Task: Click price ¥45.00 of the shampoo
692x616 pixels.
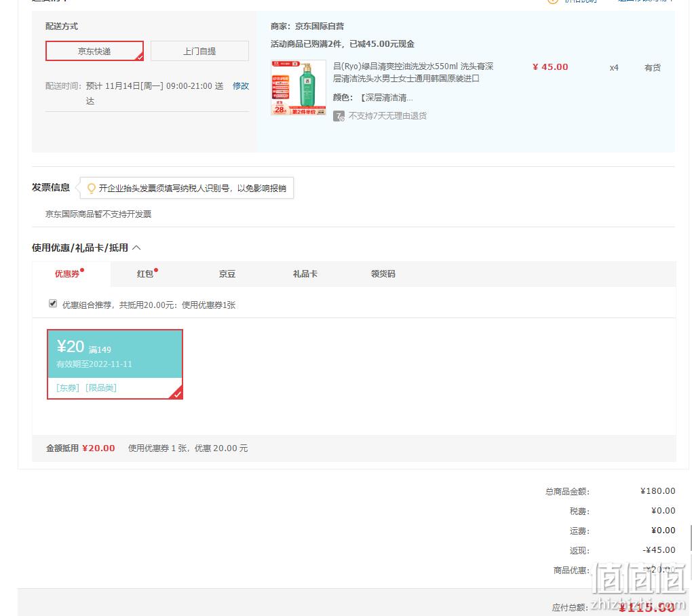Action: coord(550,67)
